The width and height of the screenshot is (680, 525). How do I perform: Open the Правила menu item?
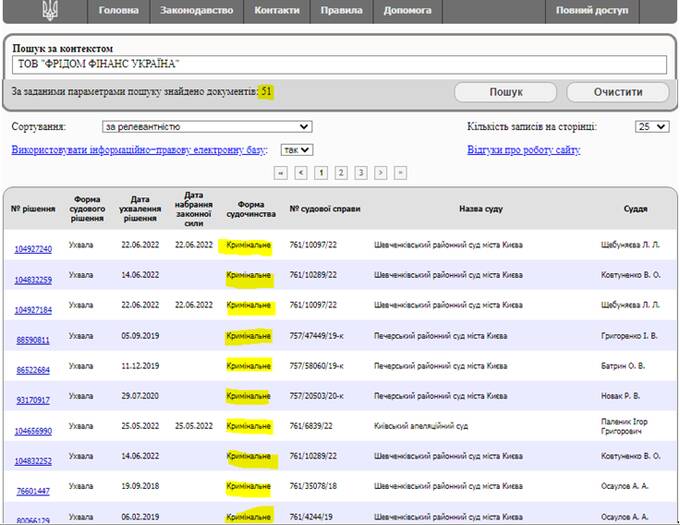[341, 10]
